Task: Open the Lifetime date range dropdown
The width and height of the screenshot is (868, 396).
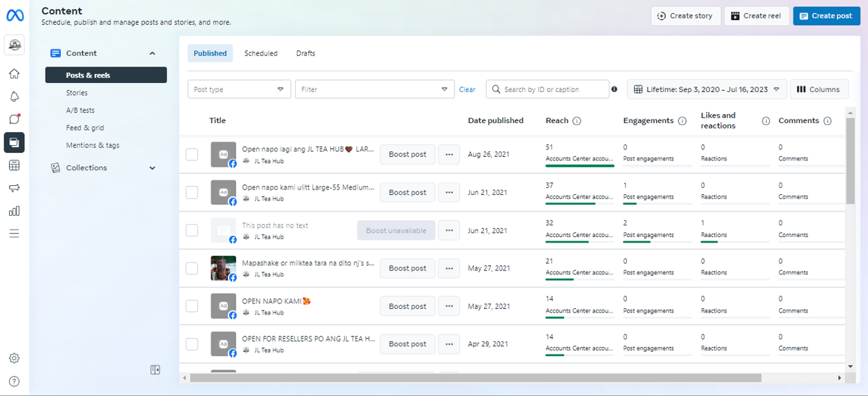Action: 707,89
